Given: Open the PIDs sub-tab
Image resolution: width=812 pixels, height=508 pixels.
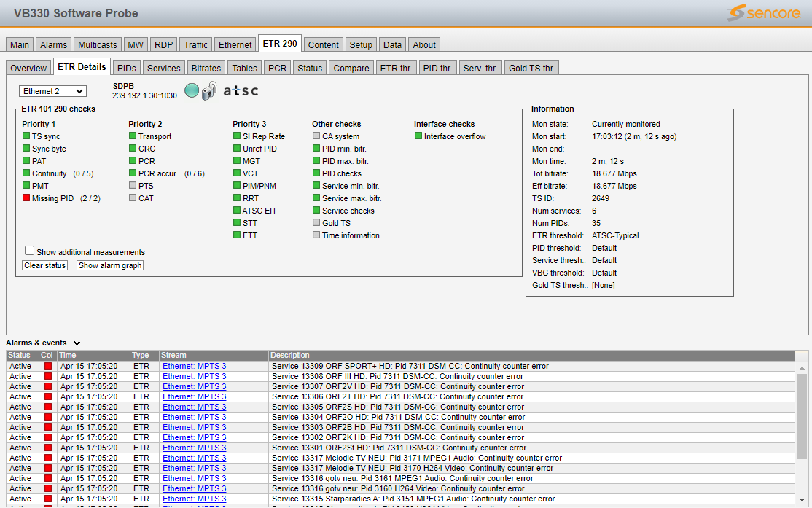Looking at the screenshot, I should pos(126,68).
